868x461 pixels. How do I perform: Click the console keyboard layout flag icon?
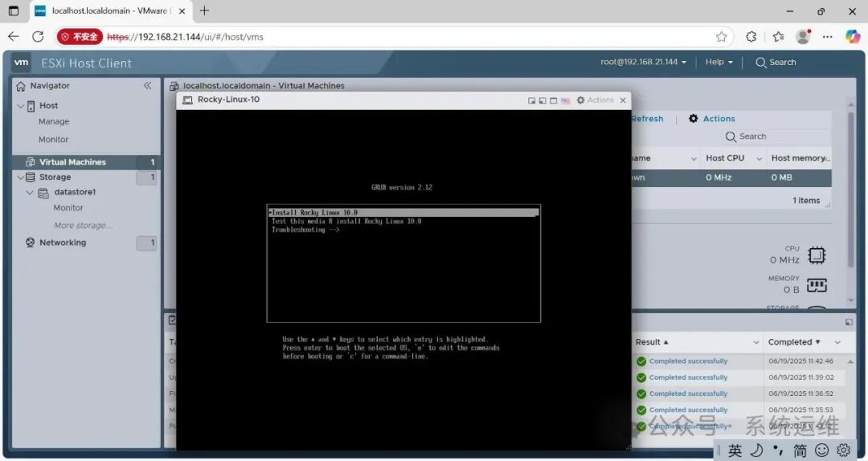coord(565,100)
